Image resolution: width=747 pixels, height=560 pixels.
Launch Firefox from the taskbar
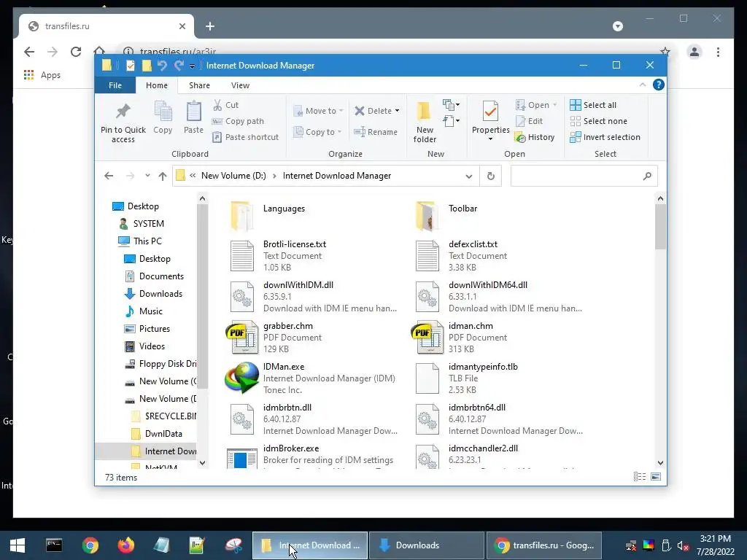pos(125,545)
